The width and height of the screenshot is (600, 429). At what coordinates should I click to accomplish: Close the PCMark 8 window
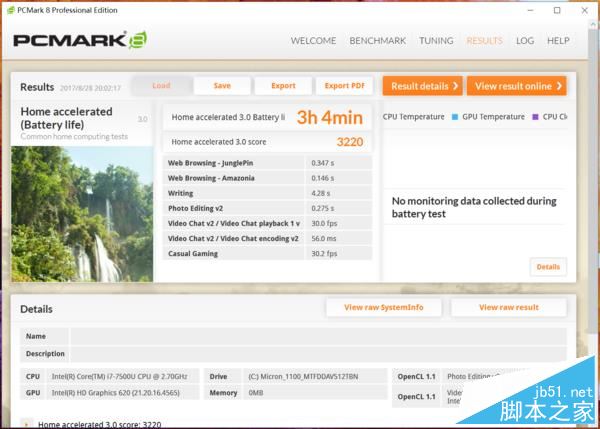coord(584,11)
